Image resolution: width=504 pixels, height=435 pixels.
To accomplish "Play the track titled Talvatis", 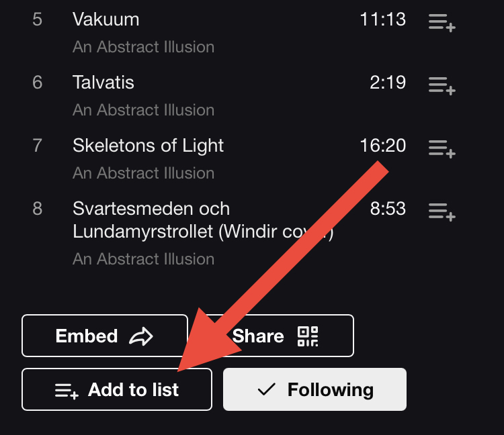I will click(x=103, y=83).
